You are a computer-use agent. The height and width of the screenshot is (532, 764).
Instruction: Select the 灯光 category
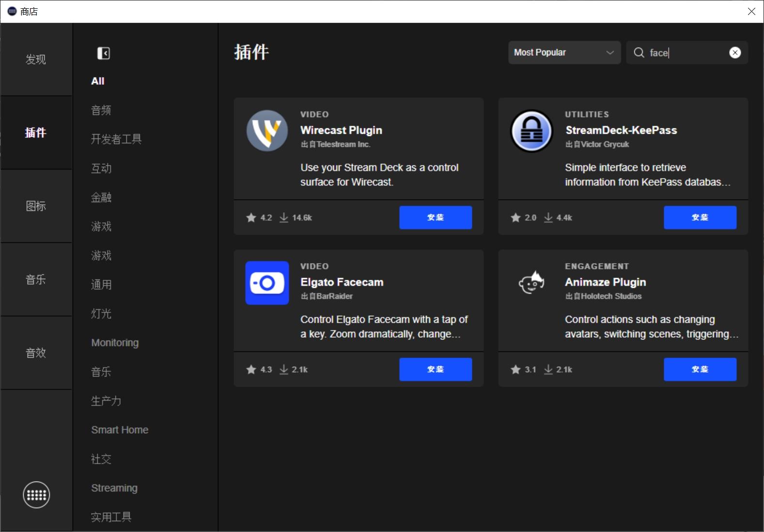coord(101,313)
